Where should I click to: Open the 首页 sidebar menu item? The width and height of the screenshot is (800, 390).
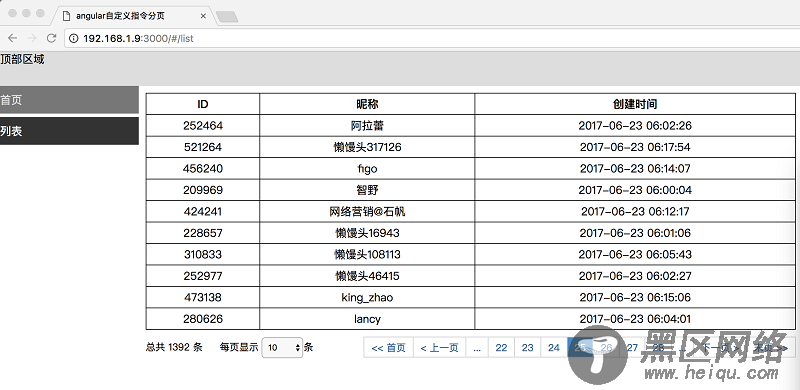[69, 100]
